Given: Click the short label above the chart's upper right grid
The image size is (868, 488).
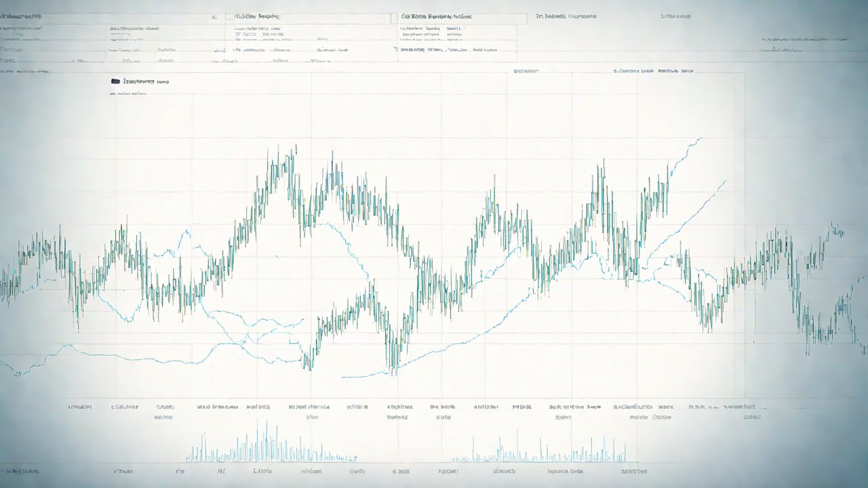Looking at the screenshot, I should click(526, 70).
